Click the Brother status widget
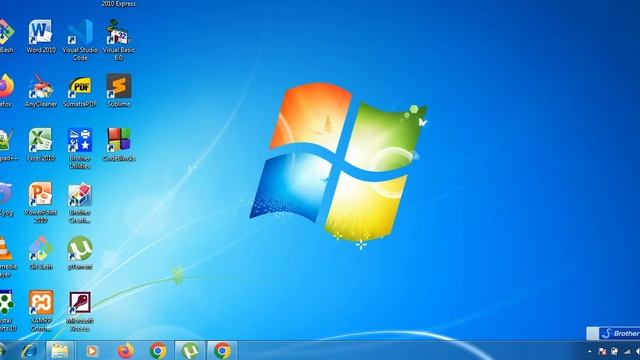The height and width of the screenshot is (360, 640). [x=613, y=333]
